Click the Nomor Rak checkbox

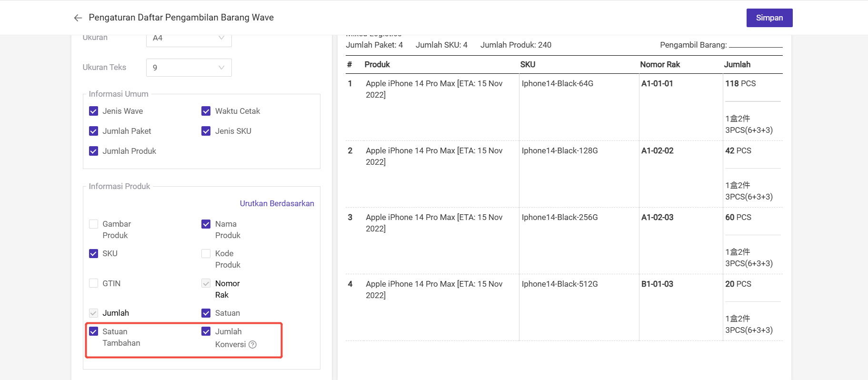pos(206,283)
